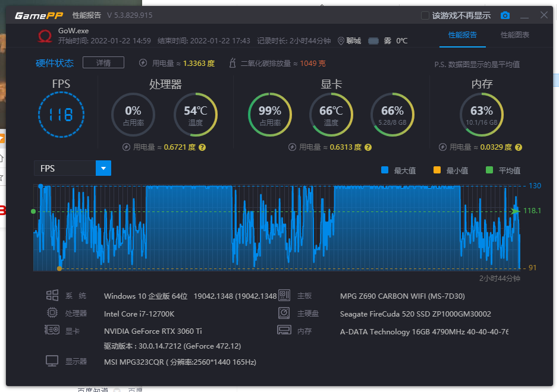The width and height of the screenshot is (559, 392).
Task: Click the memory module icon
Action: (284, 330)
